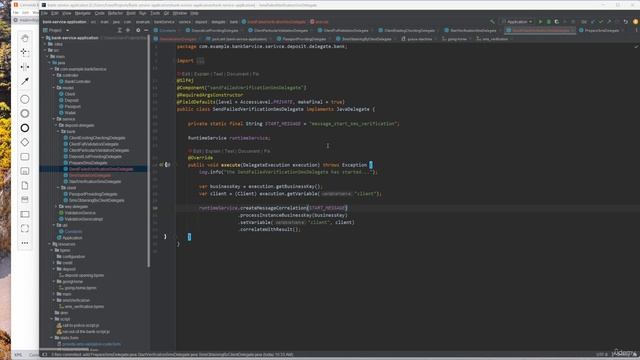Open sms_verification.bpmn in project tree
640x360 pixels.
click(x=84, y=307)
